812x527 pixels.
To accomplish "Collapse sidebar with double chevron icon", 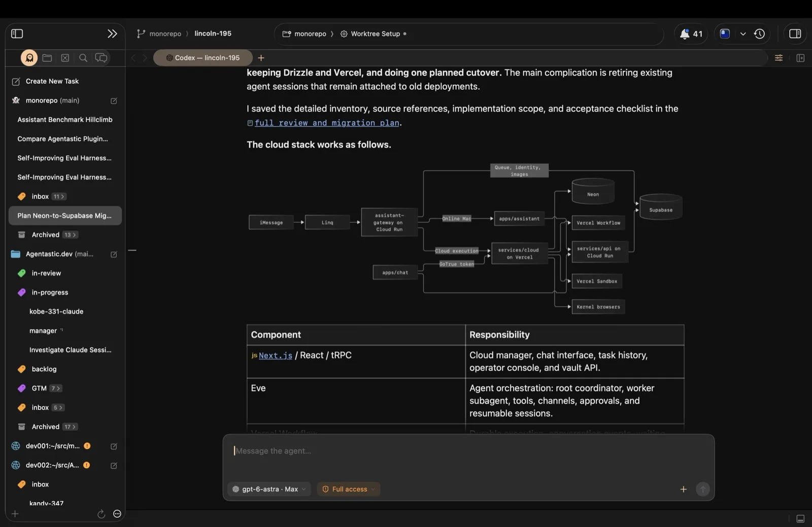I will tap(112, 33).
